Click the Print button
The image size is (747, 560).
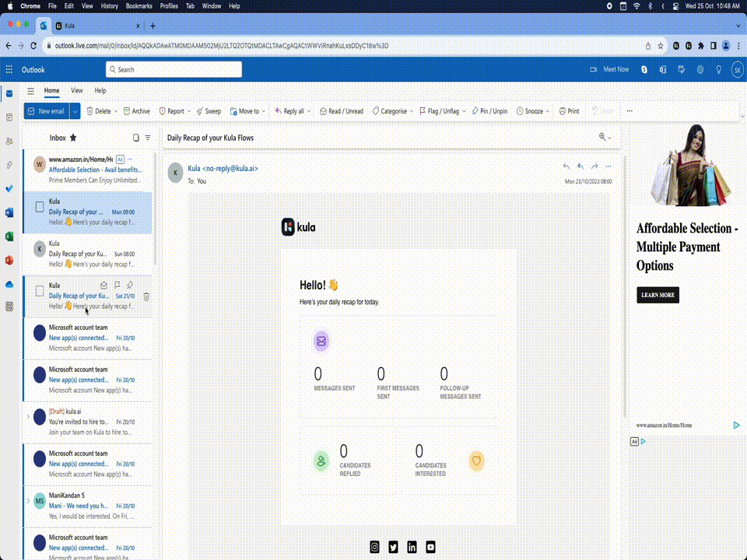click(569, 111)
